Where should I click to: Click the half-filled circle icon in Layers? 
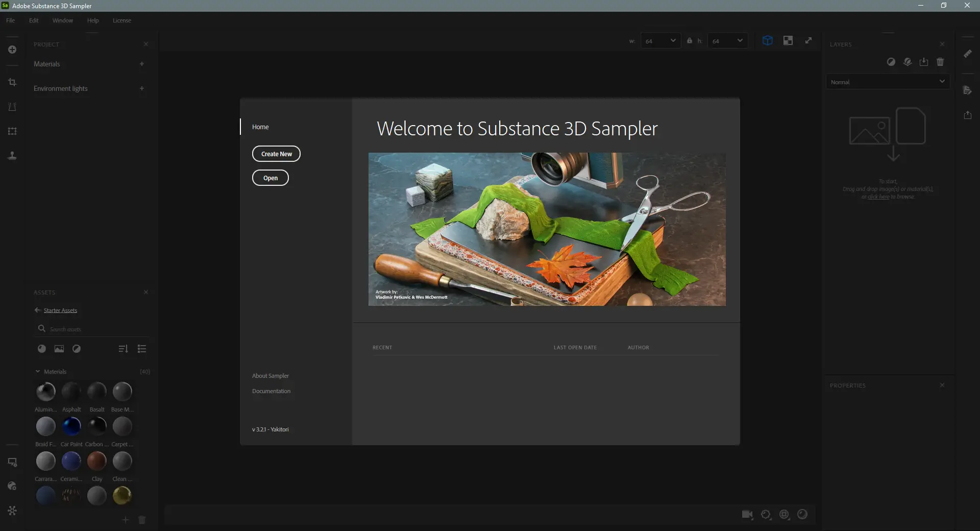pos(891,62)
